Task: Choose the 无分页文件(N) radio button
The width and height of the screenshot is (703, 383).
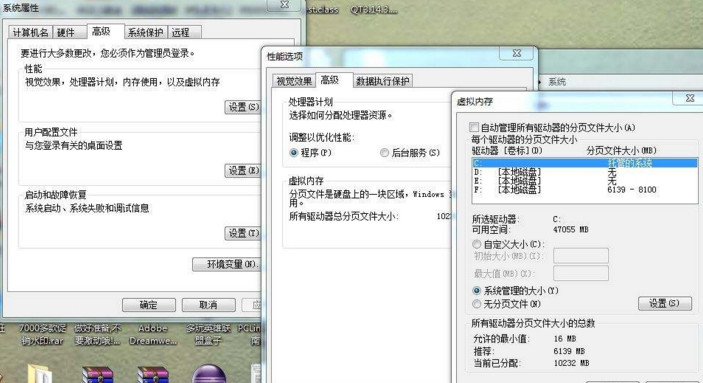Action: pos(477,304)
